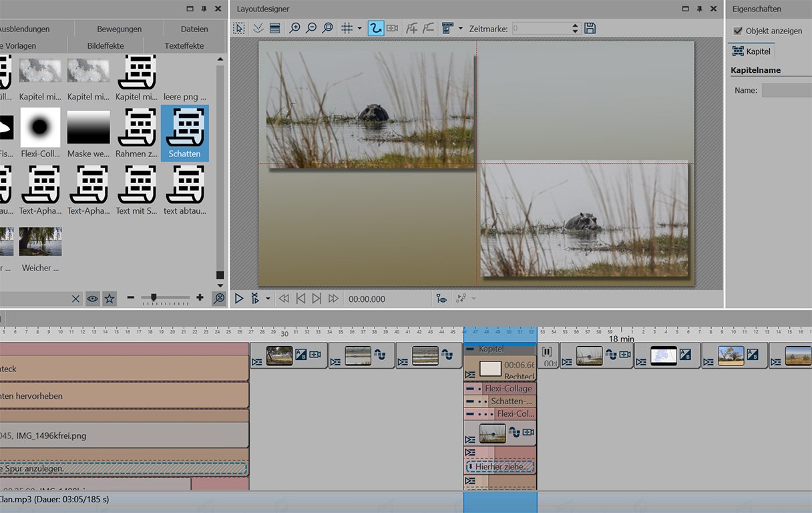Click the add motion point icon

coord(412,28)
